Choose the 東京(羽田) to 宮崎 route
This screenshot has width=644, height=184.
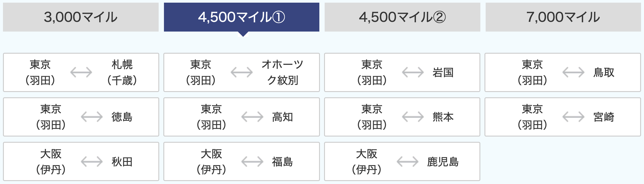(563, 117)
